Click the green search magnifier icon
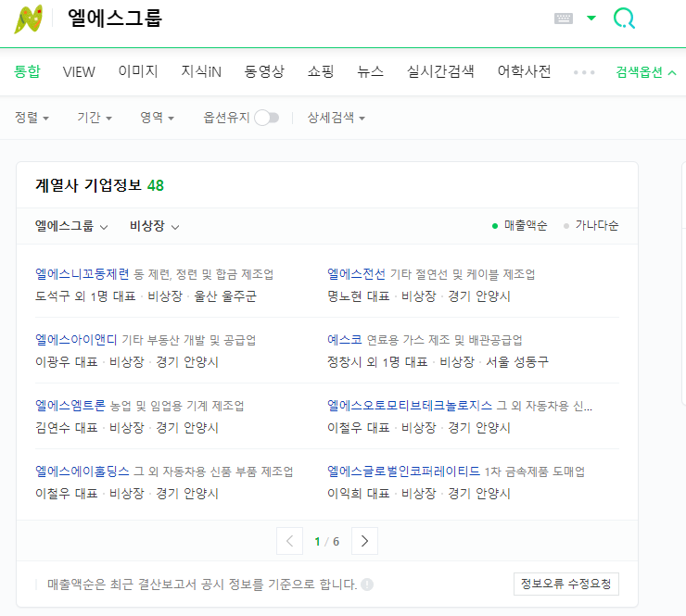 click(624, 19)
